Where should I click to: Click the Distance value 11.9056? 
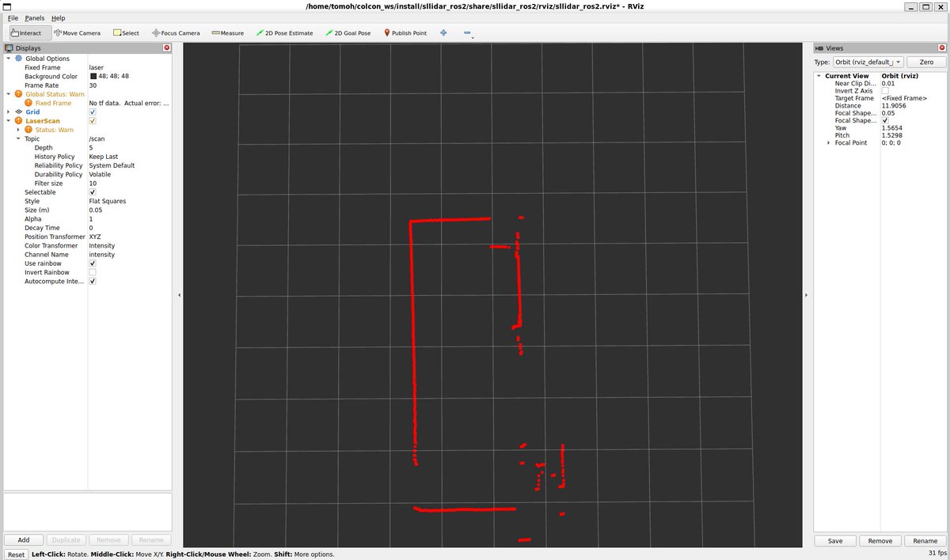click(x=894, y=105)
